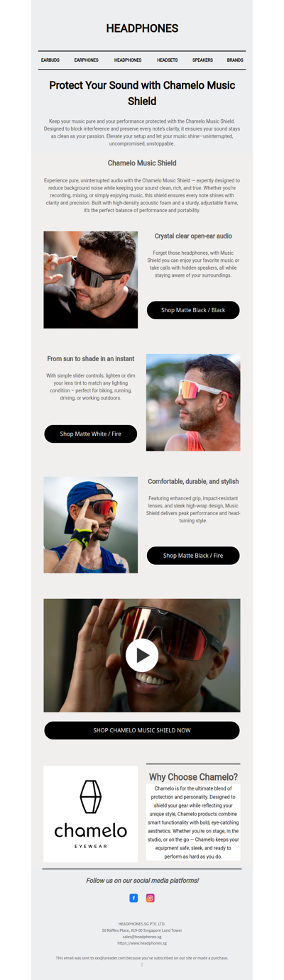The height and width of the screenshot is (980, 284).
Task: Click Shop Matte White / Fire button
Action: pos(91,434)
